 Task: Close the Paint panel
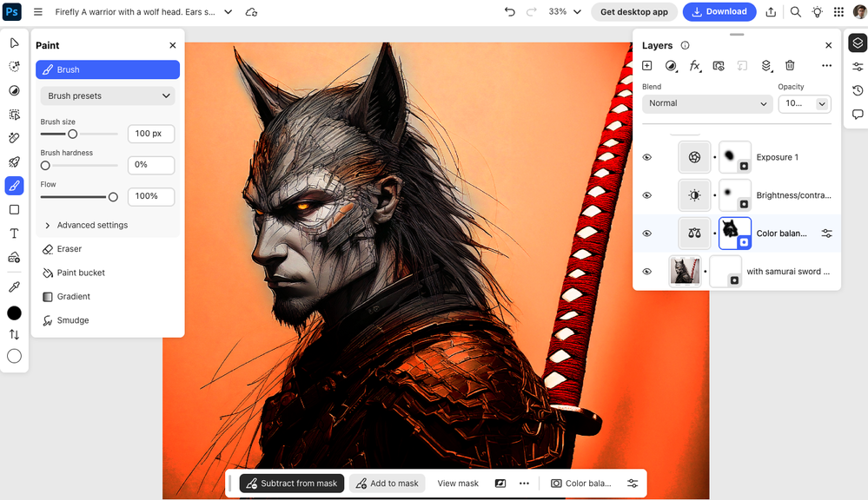point(173,45)
